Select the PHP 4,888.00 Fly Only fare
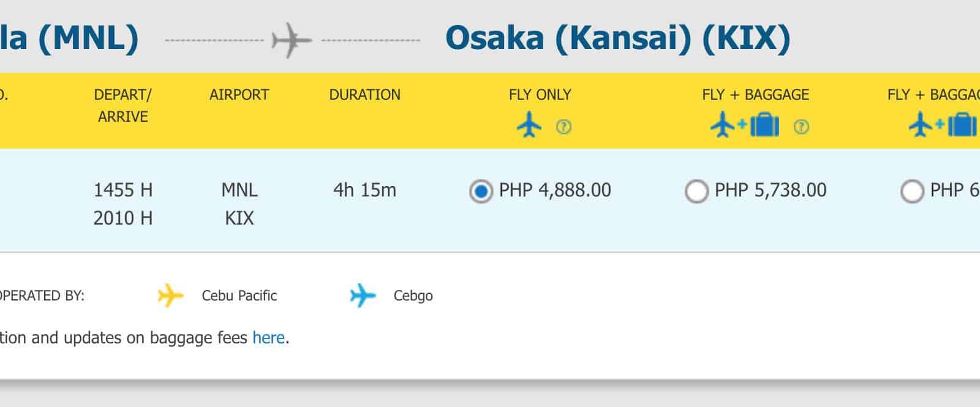980x407 pixels. (481, 192)
